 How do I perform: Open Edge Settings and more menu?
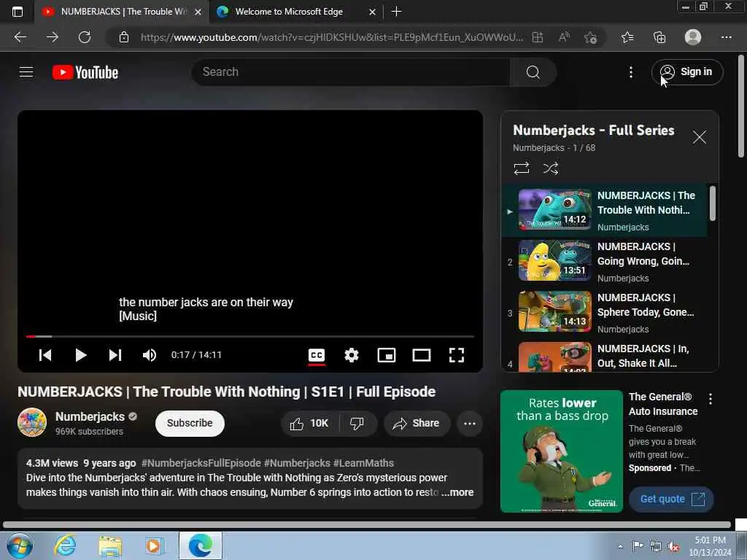tap(726, 37)
